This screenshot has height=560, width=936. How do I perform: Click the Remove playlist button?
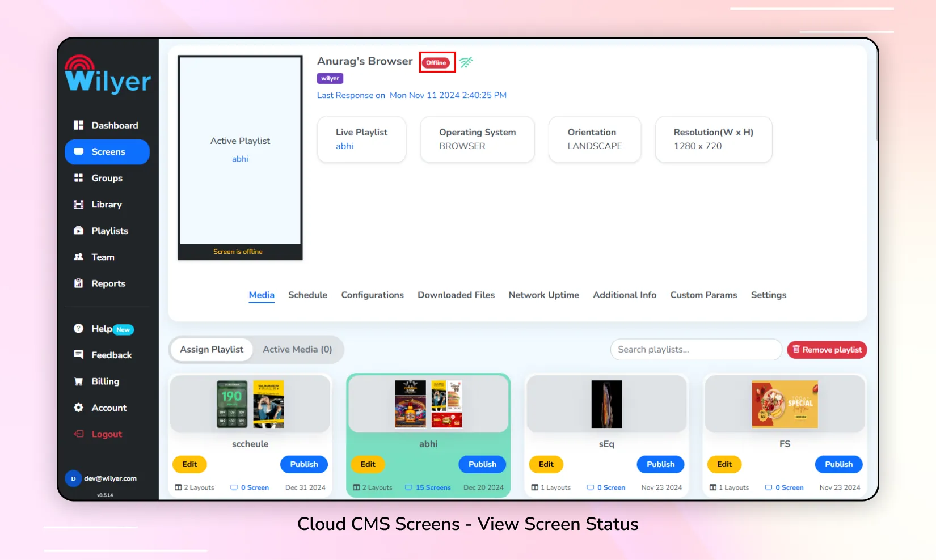(x=827, y=350)
